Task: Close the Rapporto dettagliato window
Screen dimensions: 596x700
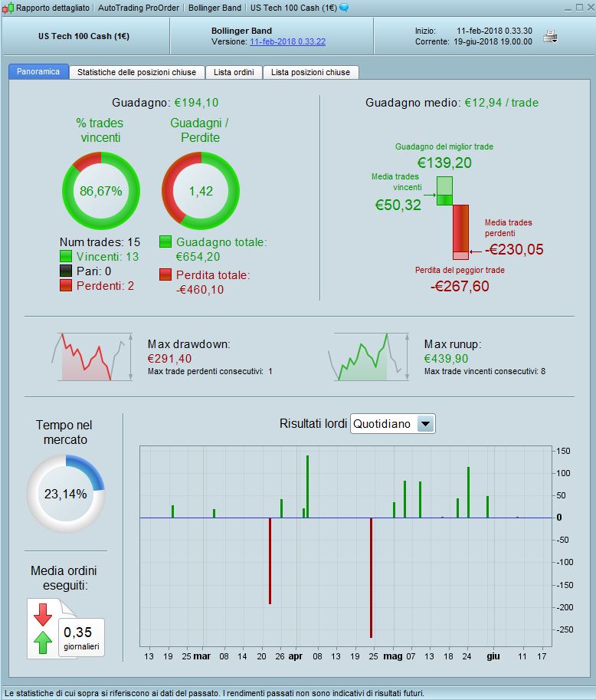Action: tap(590, 8)
